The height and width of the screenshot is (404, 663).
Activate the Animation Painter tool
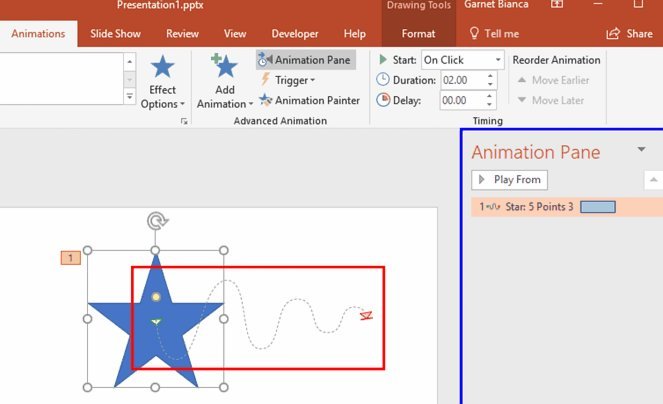pos(310,100)
